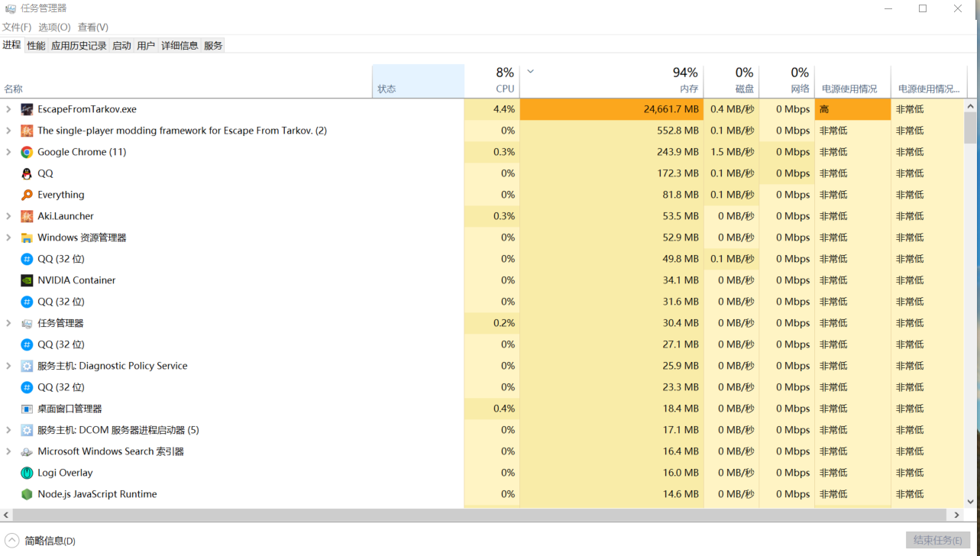Sort by the 网络 column header

pos(787,81)
